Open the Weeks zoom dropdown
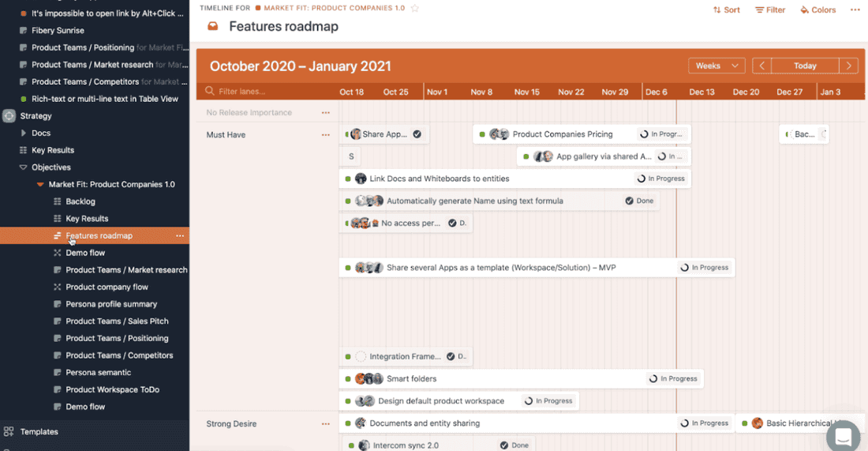The image size is (868, 451). tap(716, 66)
